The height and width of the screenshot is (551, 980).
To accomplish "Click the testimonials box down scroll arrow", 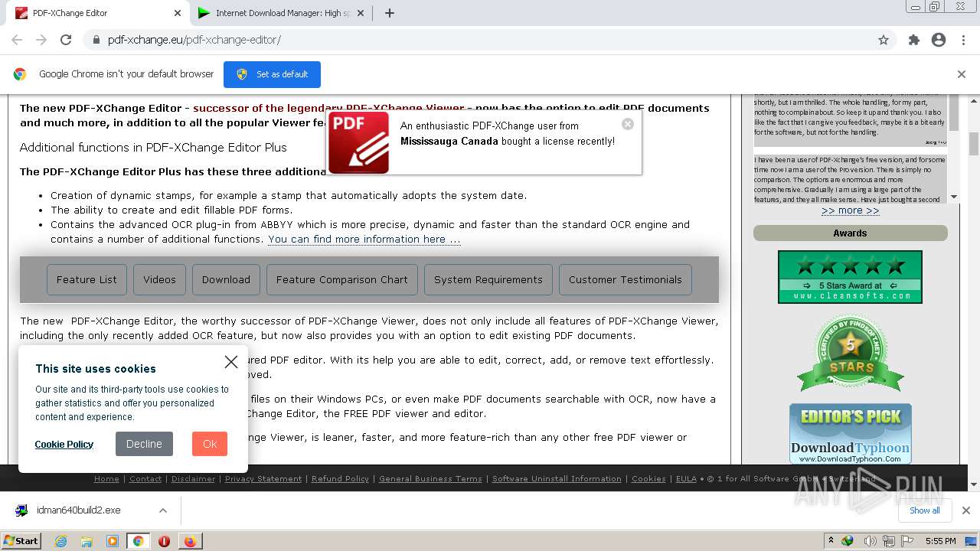I will 954,197.
